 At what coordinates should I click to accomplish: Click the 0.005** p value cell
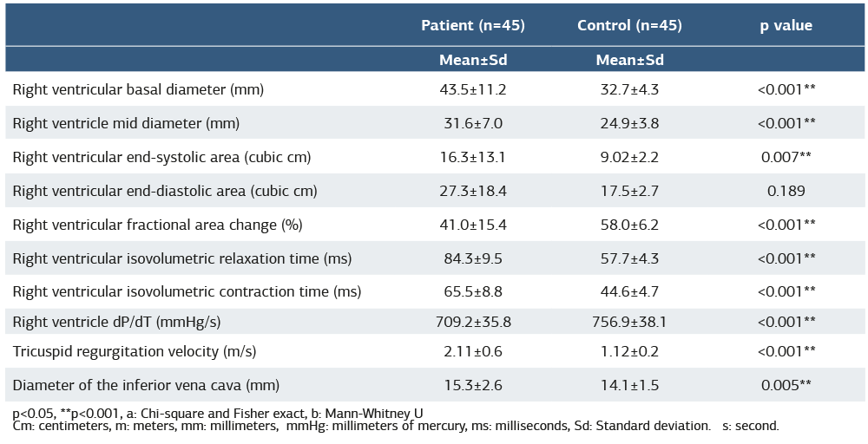coord(786,385)
